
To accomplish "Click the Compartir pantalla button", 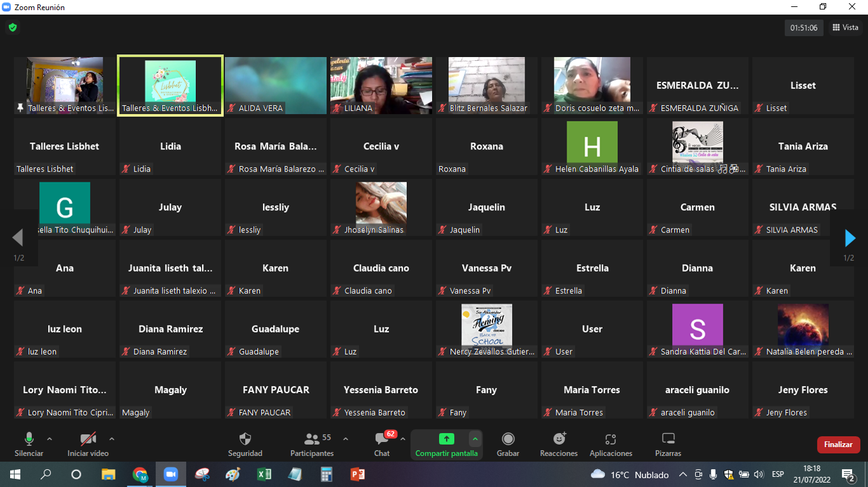I will click(x=446, y=445).
